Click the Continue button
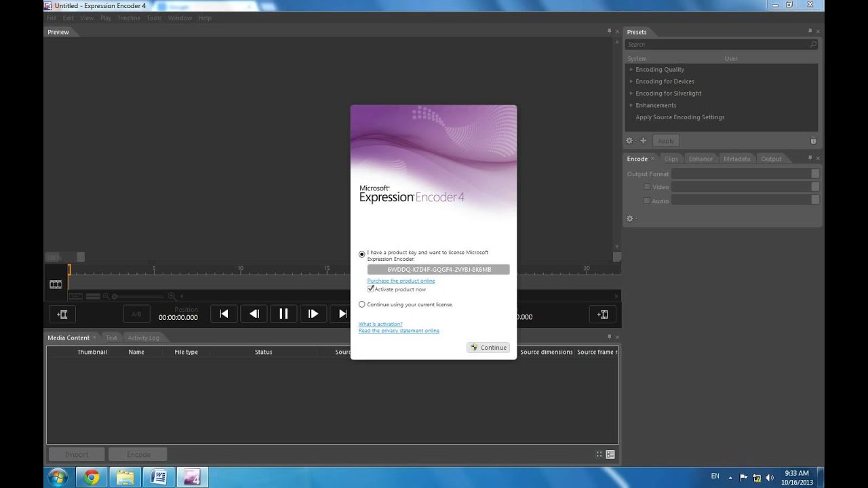 [488, 347]
